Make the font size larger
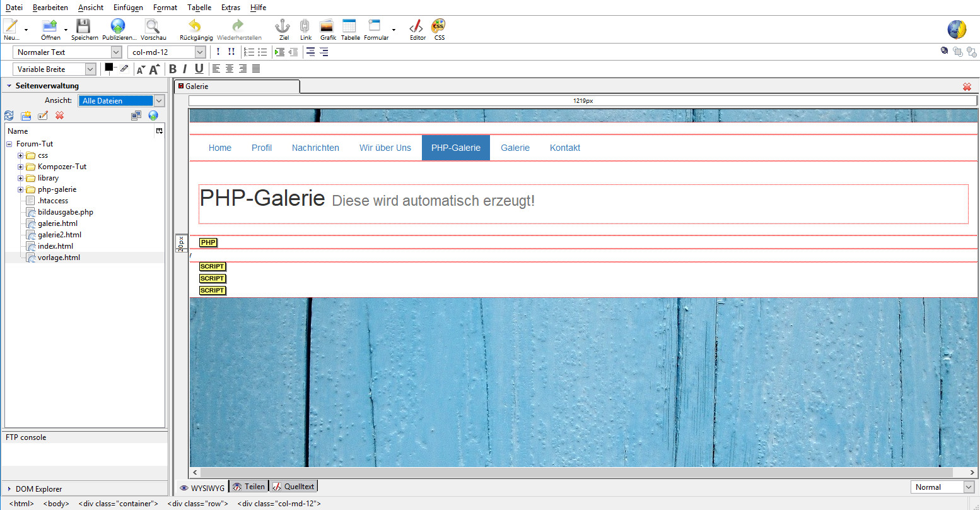This screenshot has height=510, width=980. 154,69
